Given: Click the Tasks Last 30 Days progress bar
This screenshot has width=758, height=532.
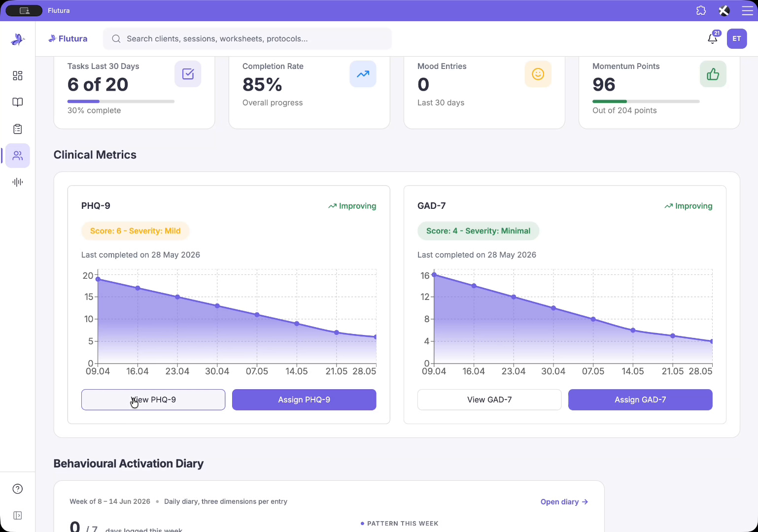Looking at the screenshot, I should [121, 101].
